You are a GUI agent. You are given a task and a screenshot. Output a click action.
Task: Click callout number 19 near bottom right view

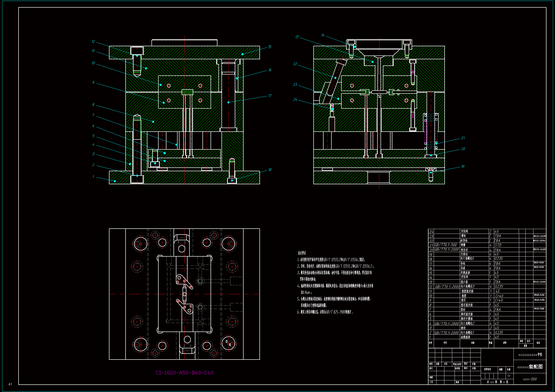(463, 166)
